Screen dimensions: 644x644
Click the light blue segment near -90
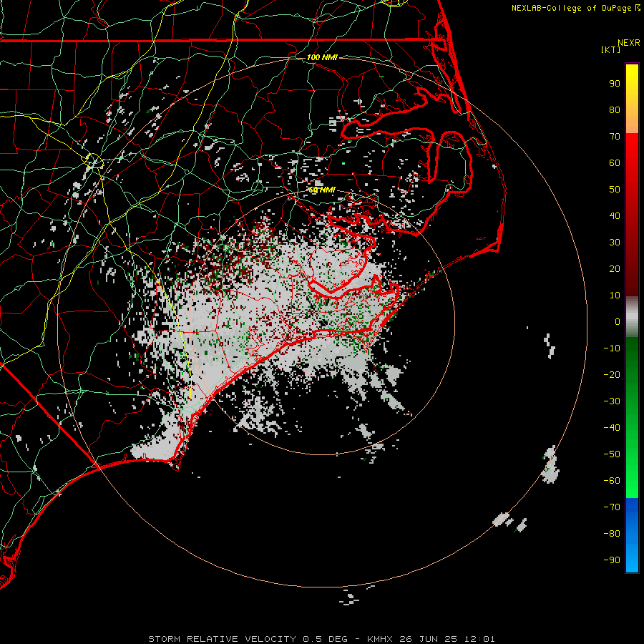pyautogui.click(x=632, y=557)
